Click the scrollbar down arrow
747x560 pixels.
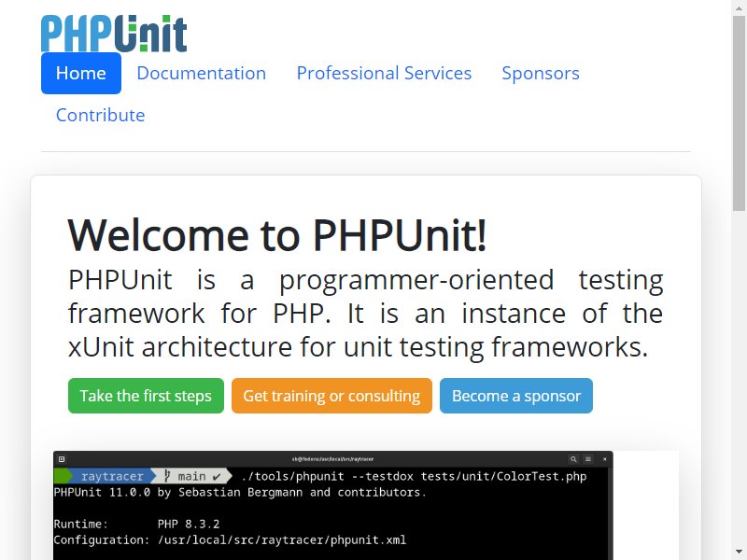739,553
